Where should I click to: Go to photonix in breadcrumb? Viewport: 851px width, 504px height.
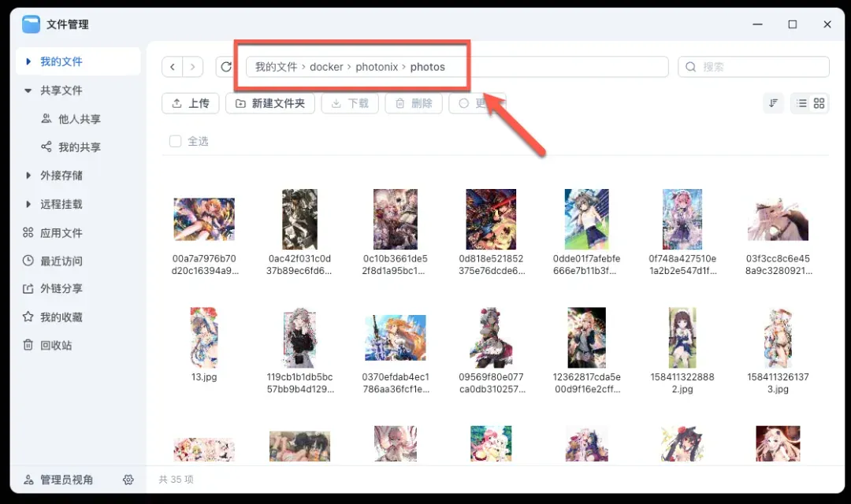(x=377, y=67)
